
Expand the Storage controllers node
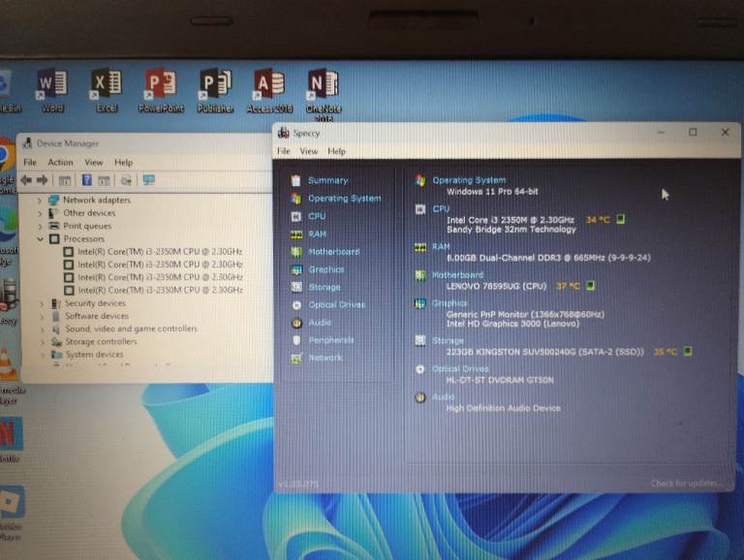point(41,342)
